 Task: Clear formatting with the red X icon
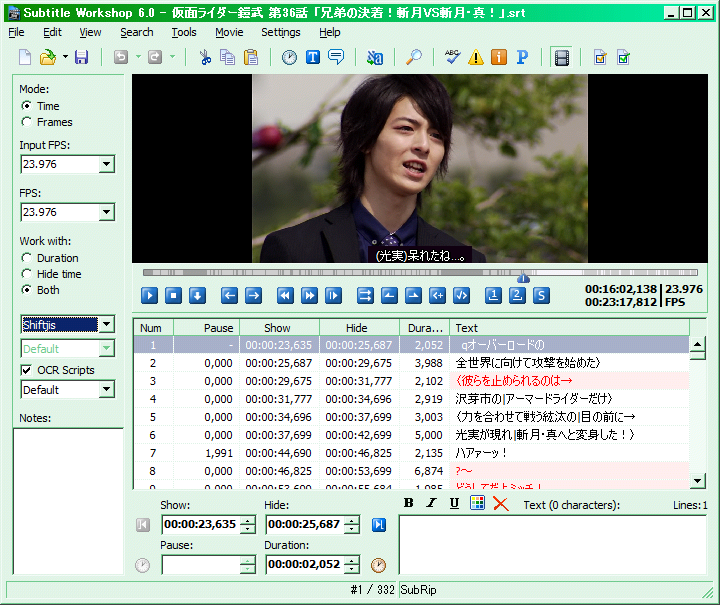[x=501, y=504]
